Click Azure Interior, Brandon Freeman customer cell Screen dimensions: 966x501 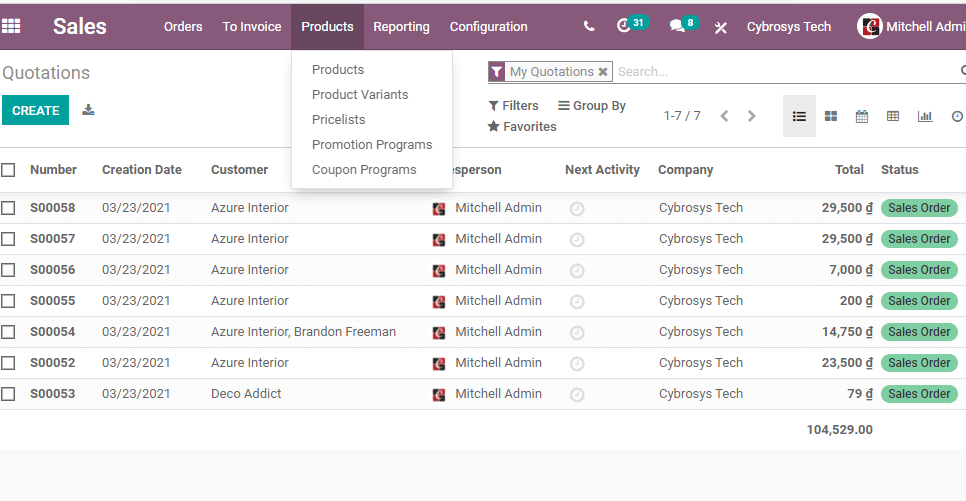tap(303, 332)
